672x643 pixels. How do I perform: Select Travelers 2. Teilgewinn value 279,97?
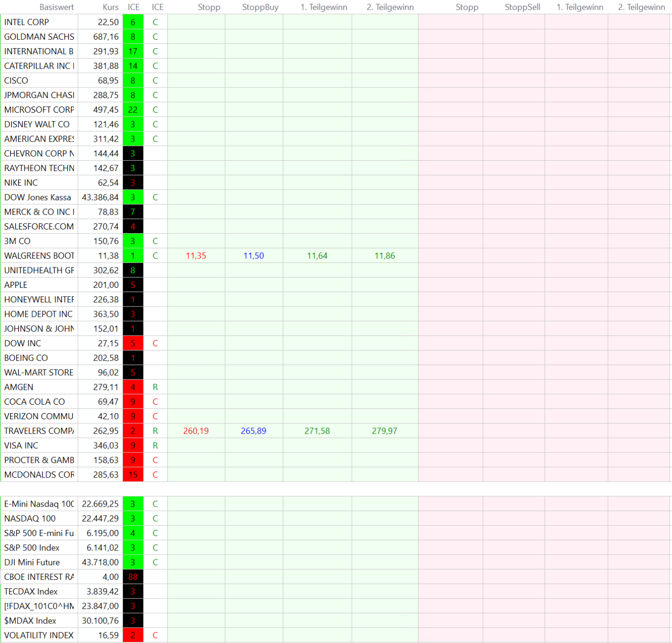click(384, 431)
